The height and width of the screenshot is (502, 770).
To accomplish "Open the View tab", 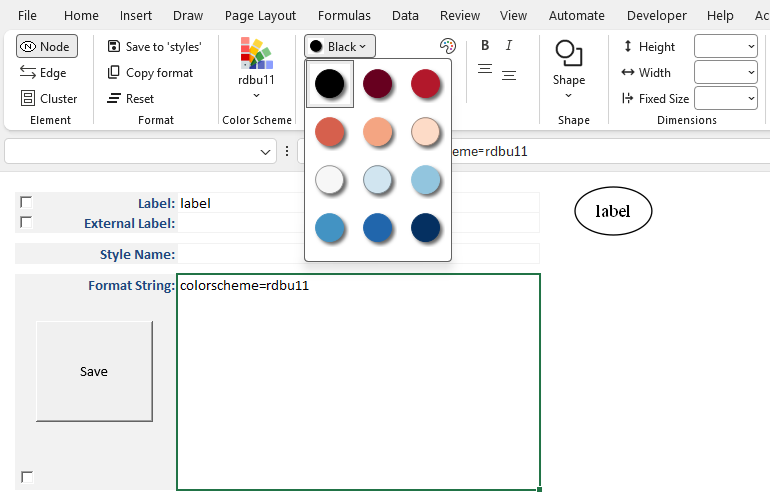I will point(513,16).
